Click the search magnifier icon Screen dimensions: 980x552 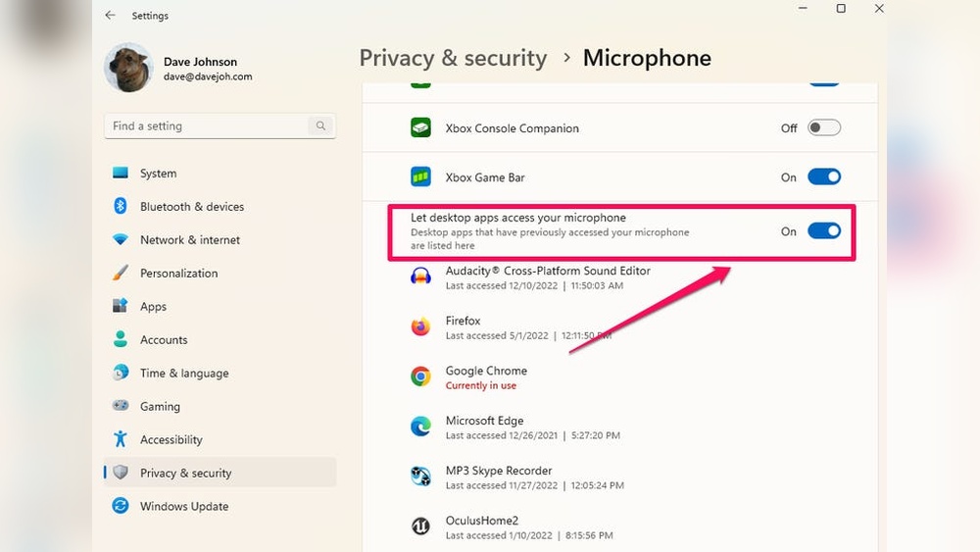coord(320,125)
